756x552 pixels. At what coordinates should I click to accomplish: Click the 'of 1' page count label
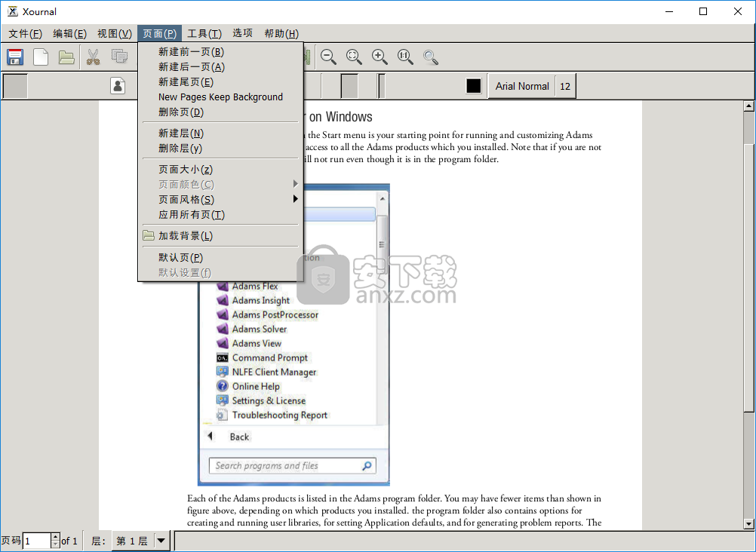pos(69,541)
